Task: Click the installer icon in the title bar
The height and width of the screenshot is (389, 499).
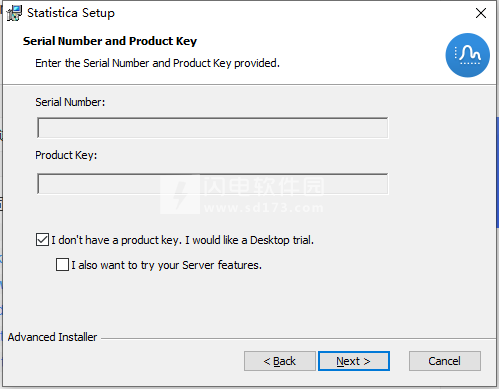Action: click(15, 13)
